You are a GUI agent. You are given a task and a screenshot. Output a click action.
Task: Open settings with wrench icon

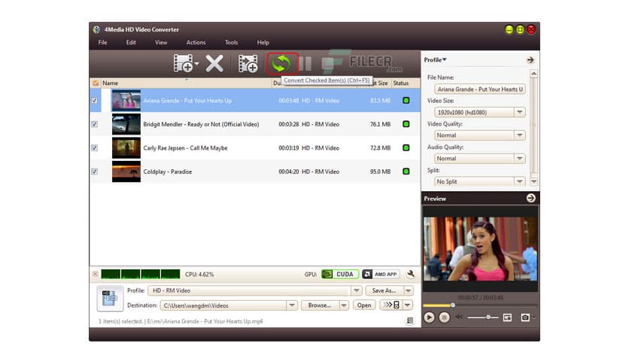[x=410, y=274]
